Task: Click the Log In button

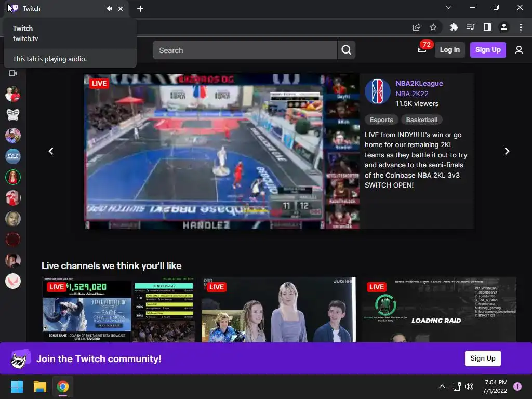Action: (449, 50)
